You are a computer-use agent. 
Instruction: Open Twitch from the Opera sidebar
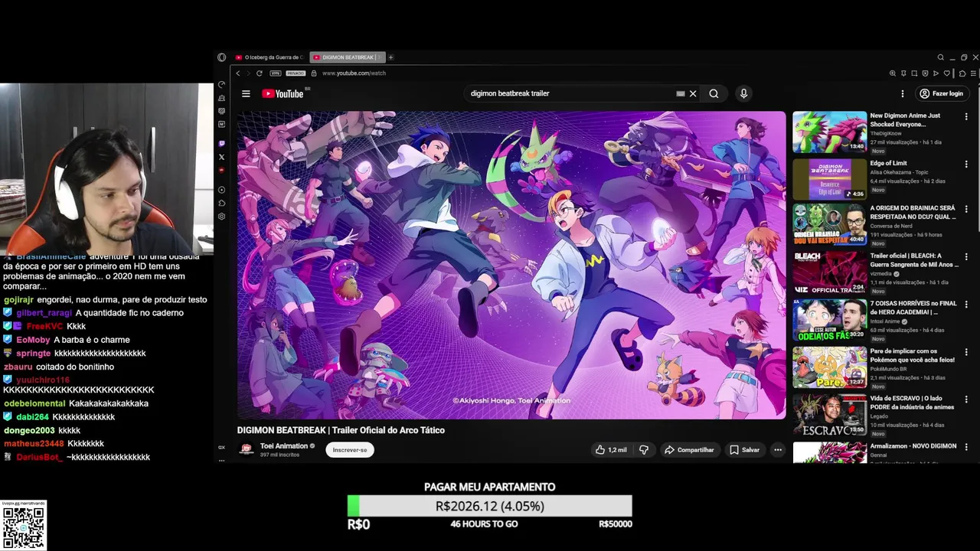(221, 143)
